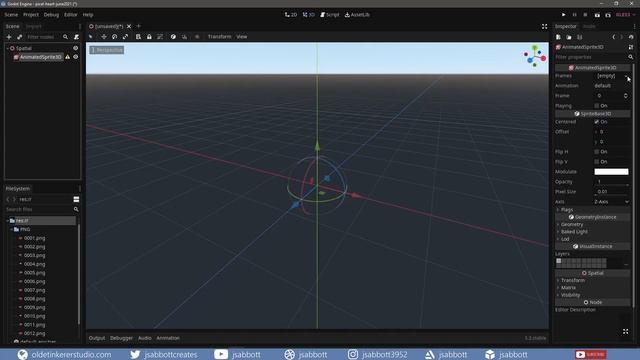Screen dimensions: 640x360
Task: Enable the Playing checkbox
Action: tap(597, 106)
